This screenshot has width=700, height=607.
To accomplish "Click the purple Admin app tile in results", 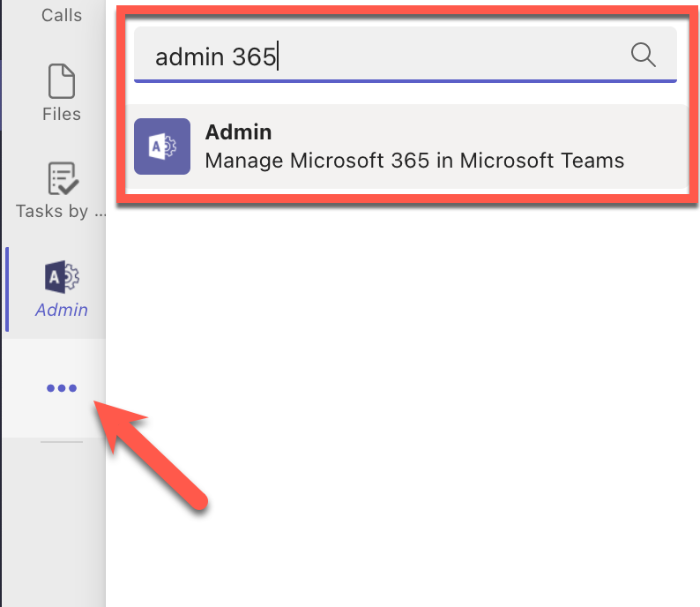I will [x=162, y=146].
